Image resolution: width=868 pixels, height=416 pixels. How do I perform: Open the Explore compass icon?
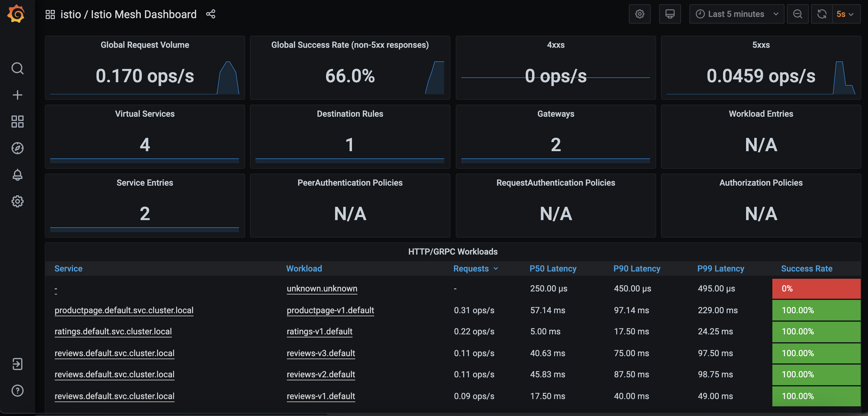(x=17, y=148)
